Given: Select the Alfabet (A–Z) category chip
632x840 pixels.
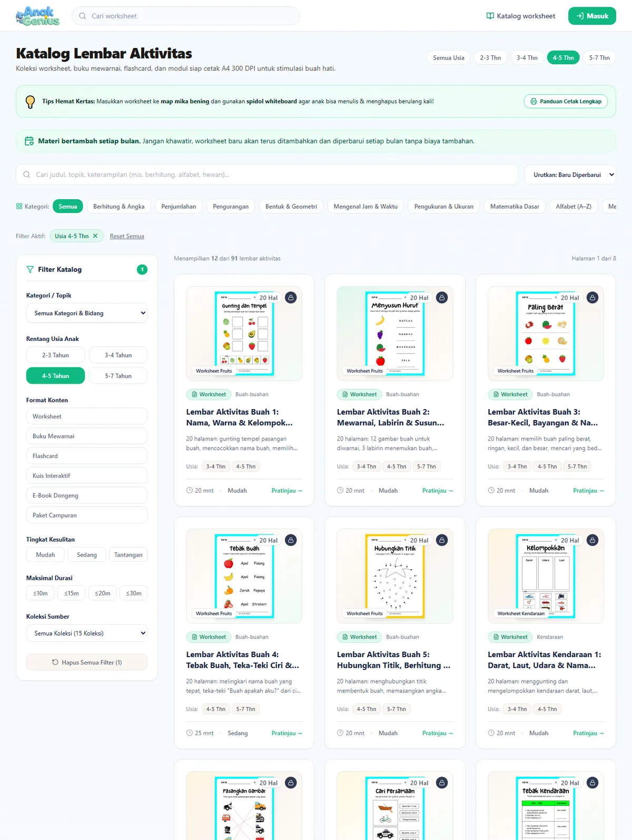Looking at the screenshot, I should 574,207.
